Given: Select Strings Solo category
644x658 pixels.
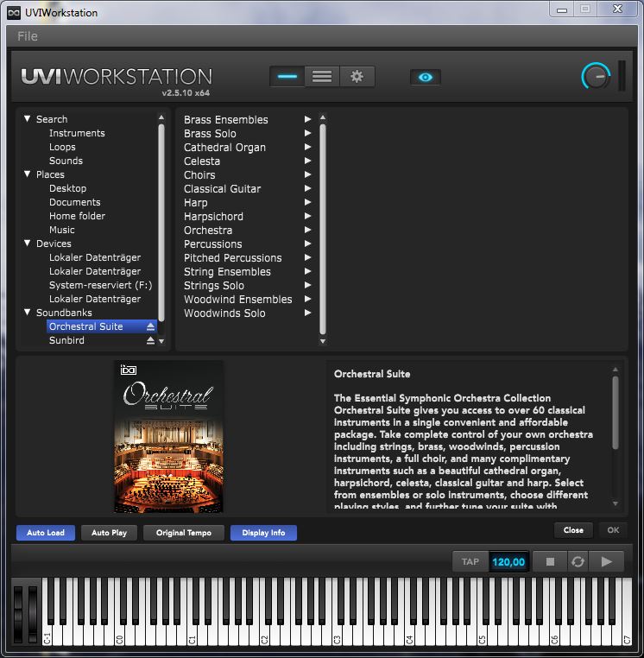Looking at the screenshot, I should 214,286.
